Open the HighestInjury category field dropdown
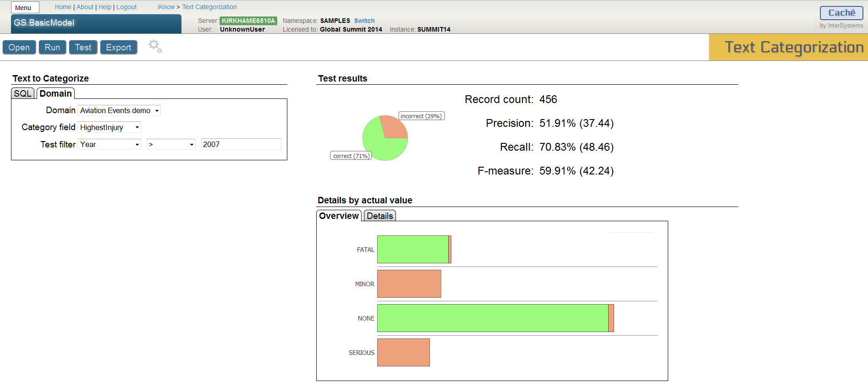The height and width of the screenshot is (387, 868). 109,127
